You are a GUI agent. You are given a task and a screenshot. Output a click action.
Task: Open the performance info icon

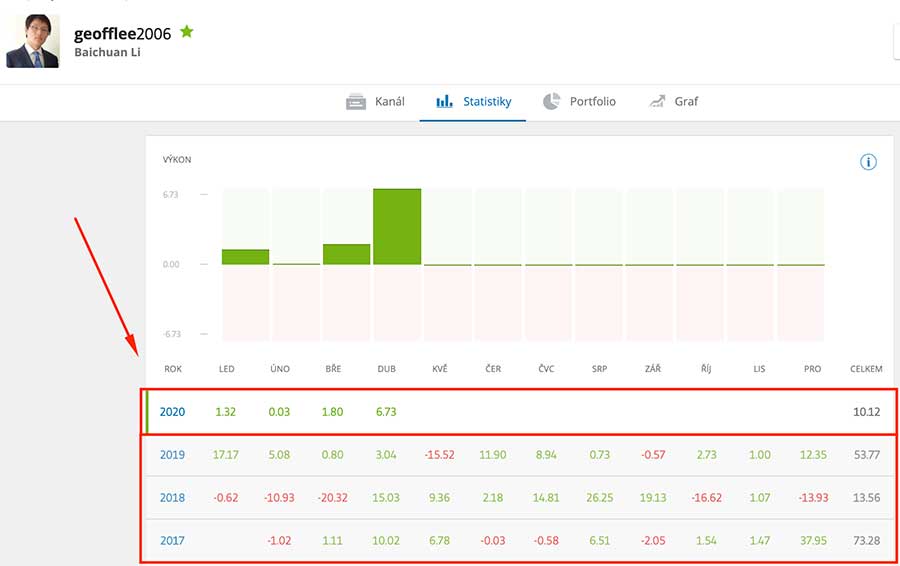coord(868,162)
